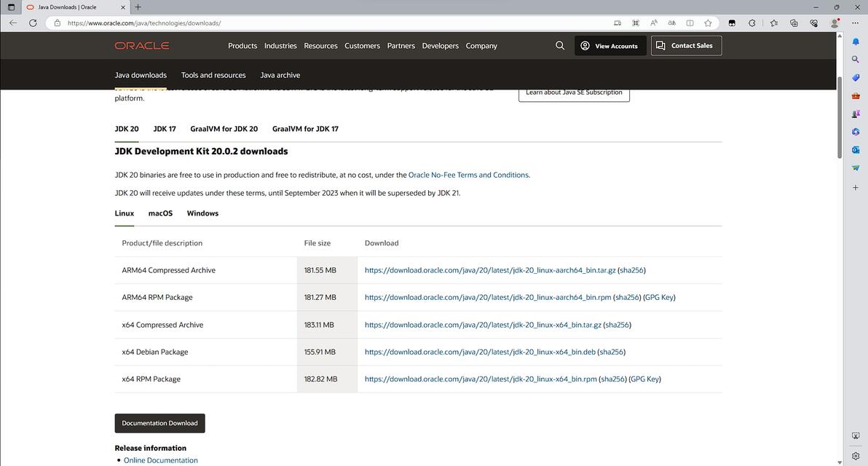Click Learn about Java SE Subscription button
The width and height of the screenshot is (868, 466).
pyautogui.click(x=574, y=93)
